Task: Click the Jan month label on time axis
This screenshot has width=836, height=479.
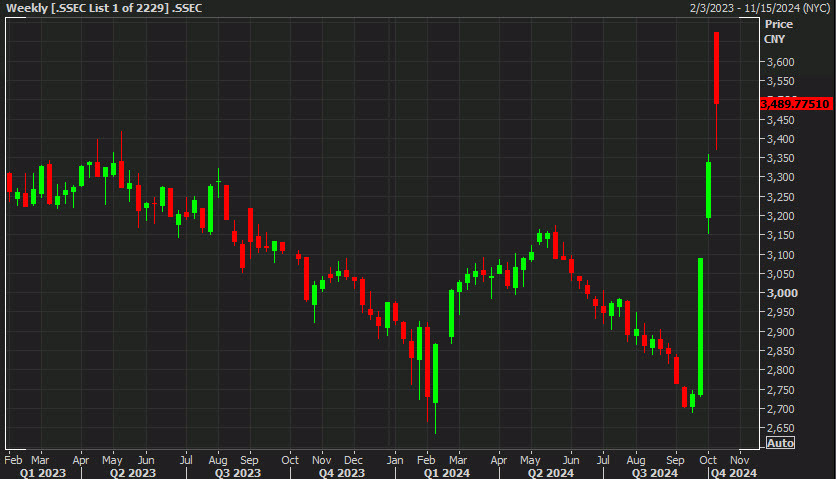Action: point(395,460)
